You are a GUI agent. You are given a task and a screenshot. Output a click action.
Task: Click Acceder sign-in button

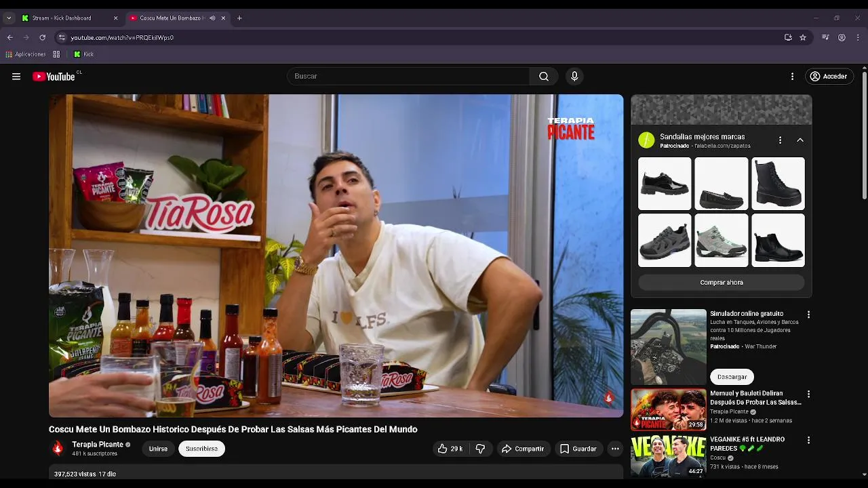[828, 77]
